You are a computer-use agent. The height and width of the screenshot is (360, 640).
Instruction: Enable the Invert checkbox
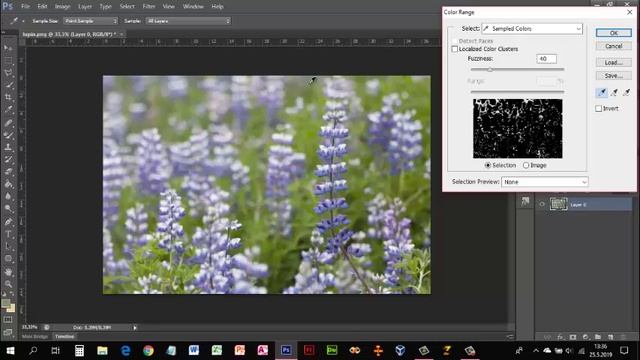pos(598,109)
